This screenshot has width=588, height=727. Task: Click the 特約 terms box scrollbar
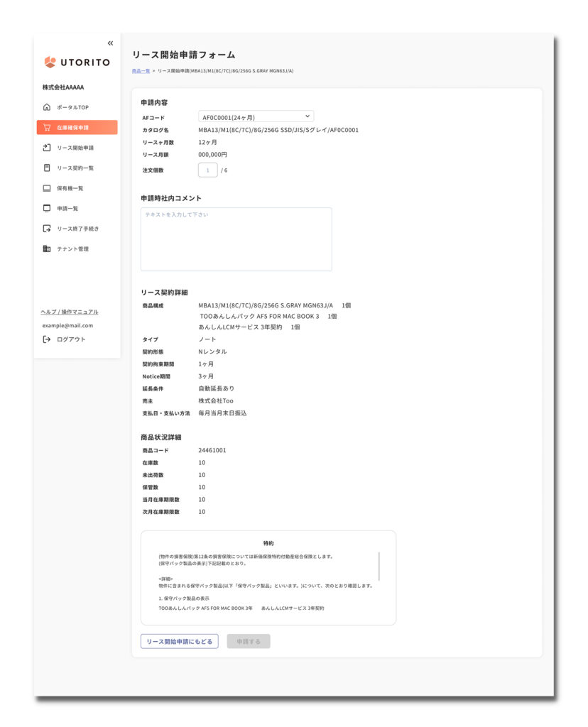[x=379, y=566]
